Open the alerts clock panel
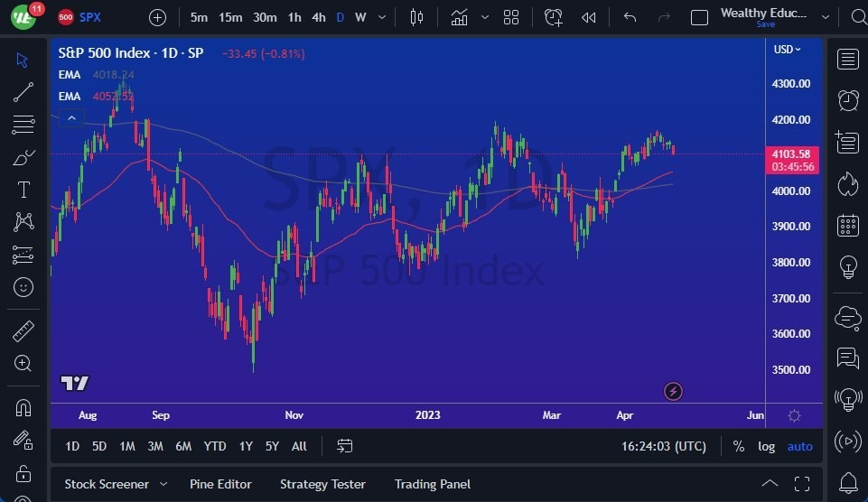The image size is (868, 502). point(848,101)
